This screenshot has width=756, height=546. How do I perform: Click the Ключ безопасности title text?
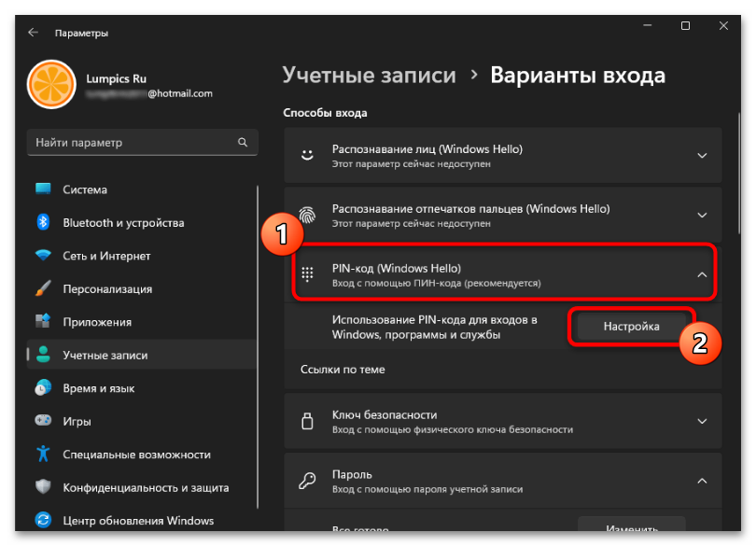pos(385,414)
